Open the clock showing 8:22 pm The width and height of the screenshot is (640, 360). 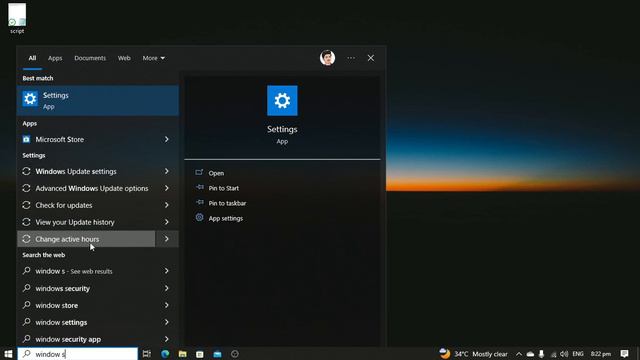(x=601, y=354)
